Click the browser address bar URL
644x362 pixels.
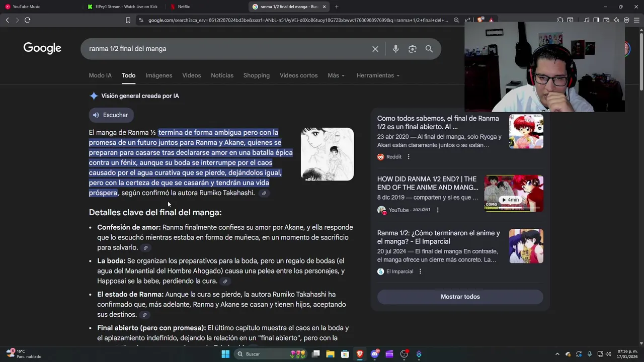[x=298, y=20]
